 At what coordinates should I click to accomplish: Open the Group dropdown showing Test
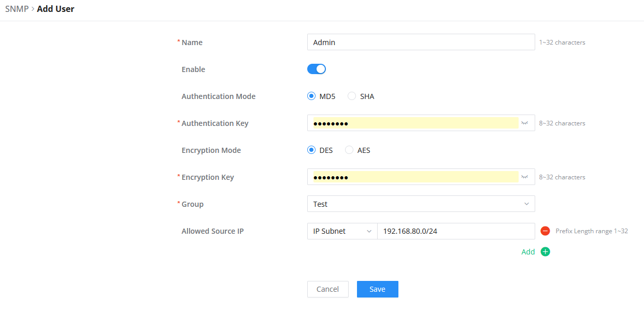(421, 204)
